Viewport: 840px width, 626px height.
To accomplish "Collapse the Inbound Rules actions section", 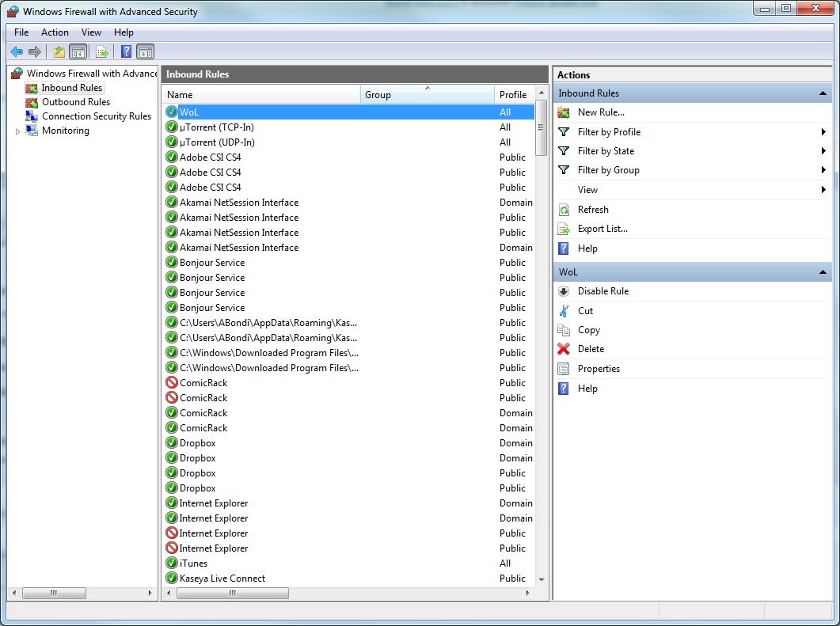I will [823, 93].
